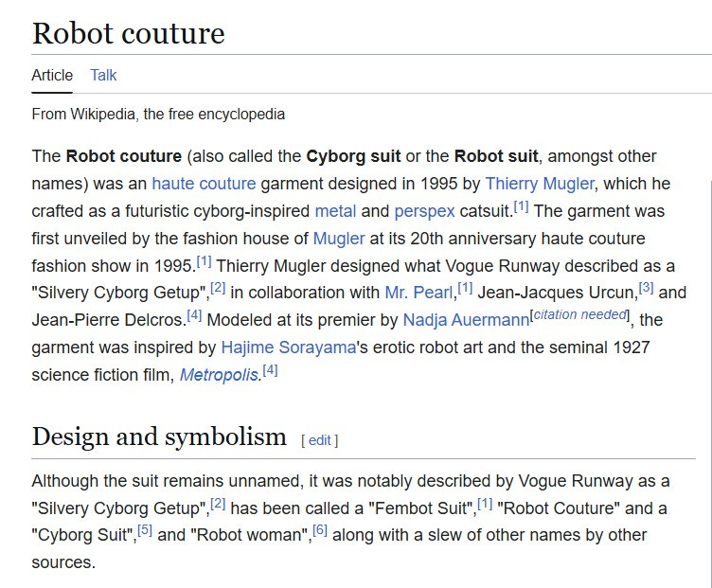Open the Metropolis film link
The height and width of the screenshot is (588, 712).
point(220,375)
